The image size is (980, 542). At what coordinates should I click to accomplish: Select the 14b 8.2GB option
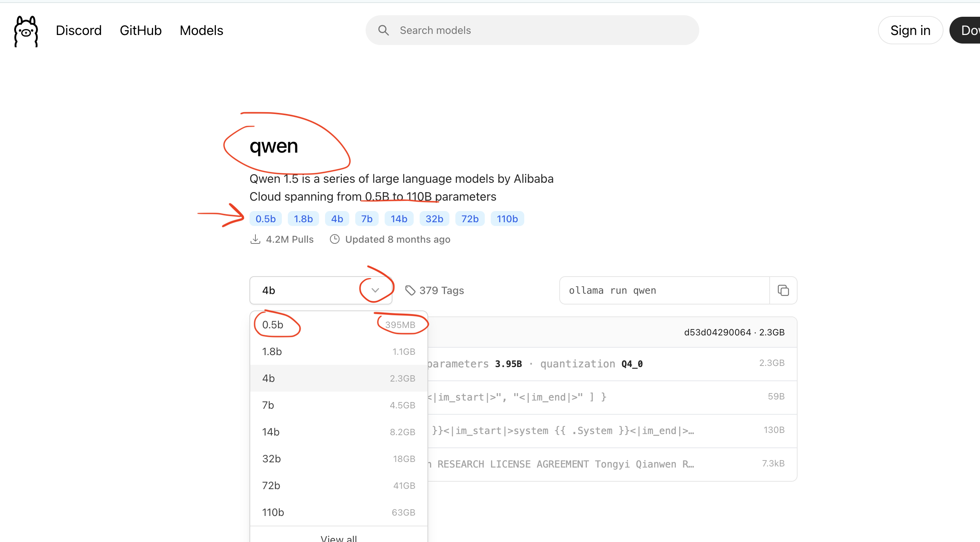338,432
